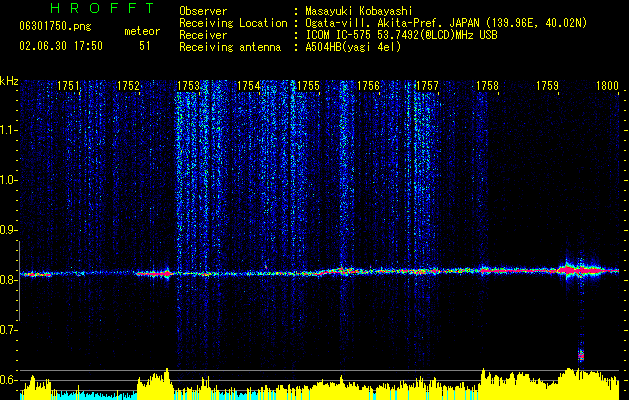Click the 1753 time marker
This screenshot has height=400, width=629.
(x=188, y=86)
